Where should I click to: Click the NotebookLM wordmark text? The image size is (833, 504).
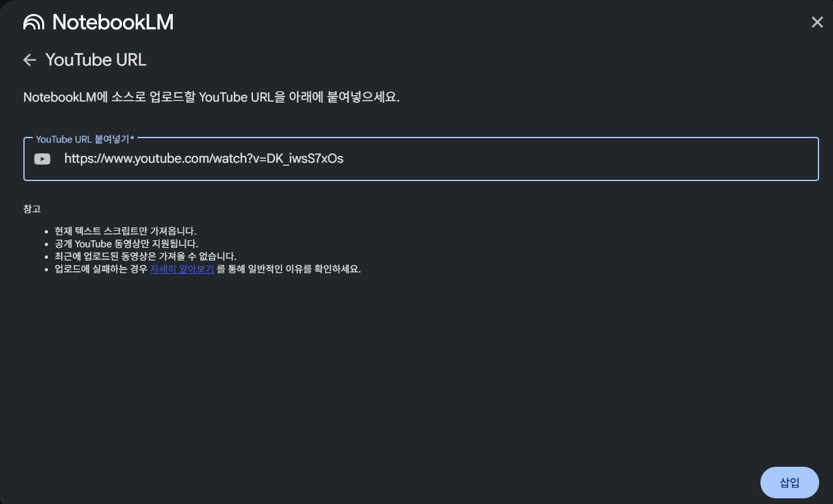pyautogui.click(x=113, y=23)
